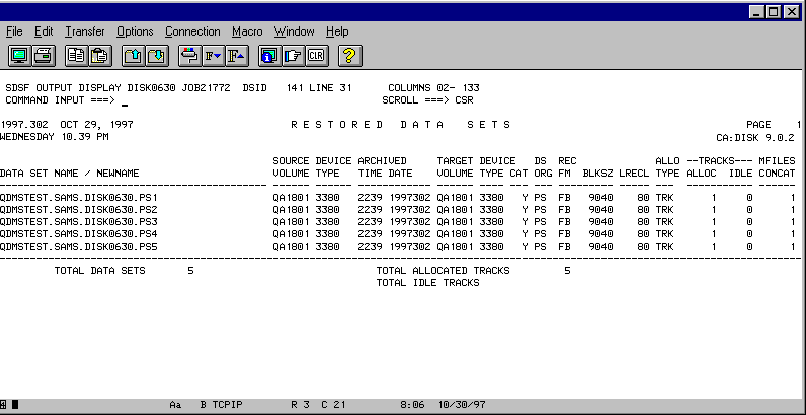The height and width of the screenshot is (415, 806).
Task: Open the File menu
Action: tap(14, 32)
